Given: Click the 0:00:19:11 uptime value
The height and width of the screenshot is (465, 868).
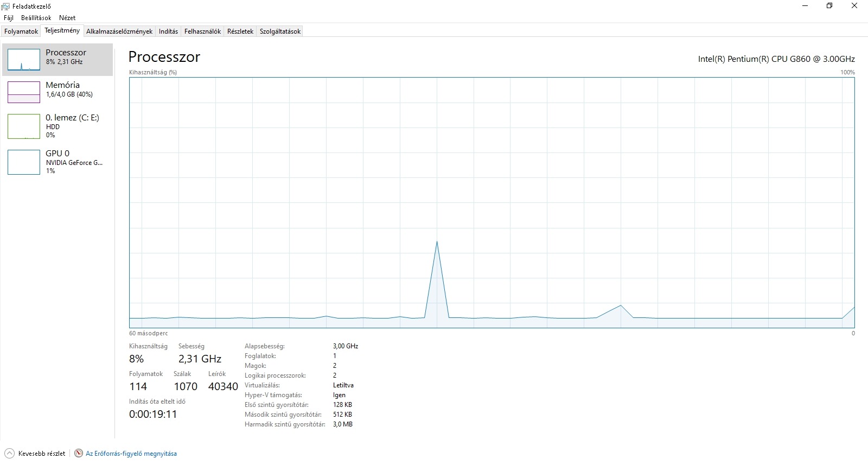Looking at the screenshot, I should [x=153, y=415].
